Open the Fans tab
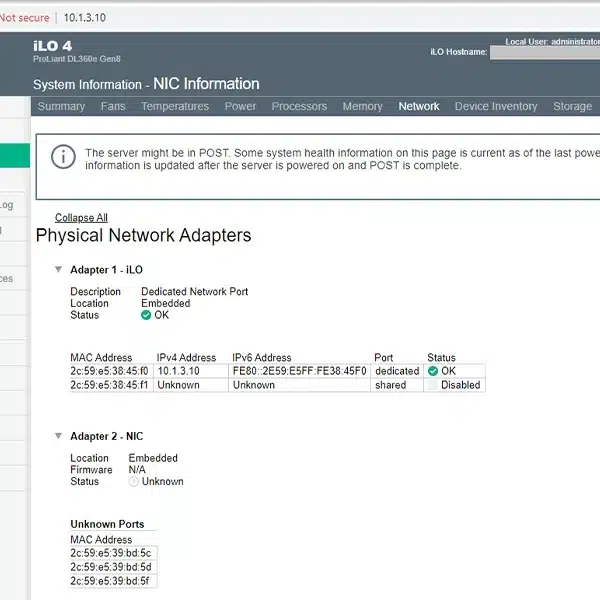Viewport: 600px width, 600px height. pos(113,106)
